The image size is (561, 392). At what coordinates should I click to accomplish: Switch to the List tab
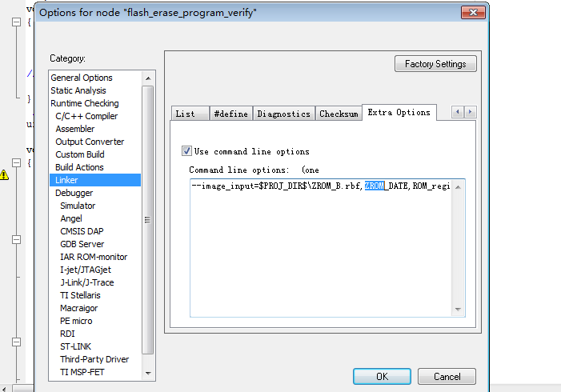190,114
